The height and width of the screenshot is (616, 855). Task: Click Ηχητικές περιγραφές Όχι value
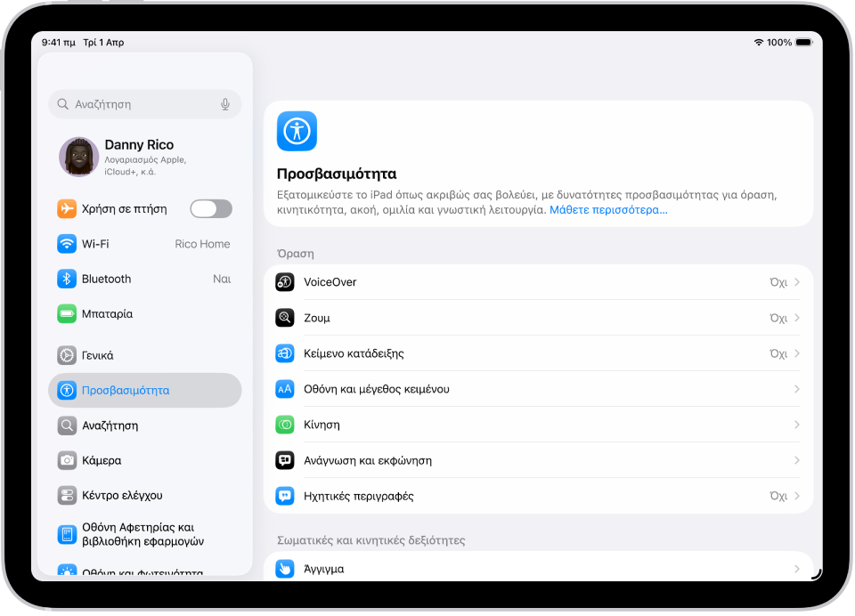tap(778, 496)
